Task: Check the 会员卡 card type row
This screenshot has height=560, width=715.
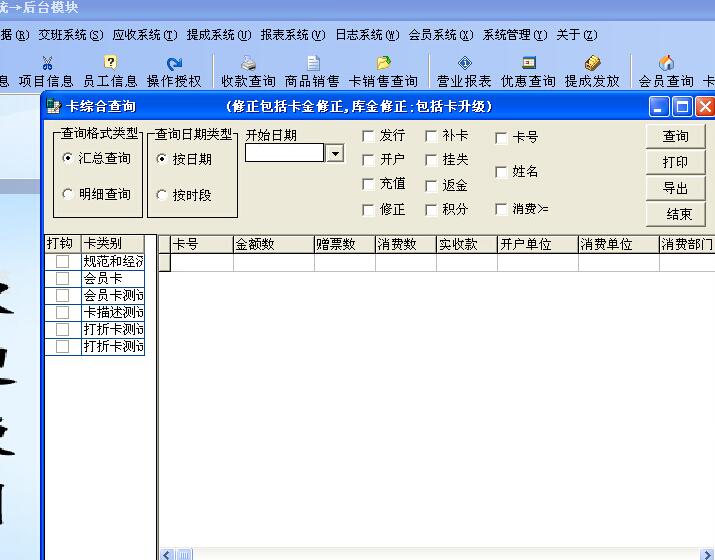Action: click(x=62, y=278)
